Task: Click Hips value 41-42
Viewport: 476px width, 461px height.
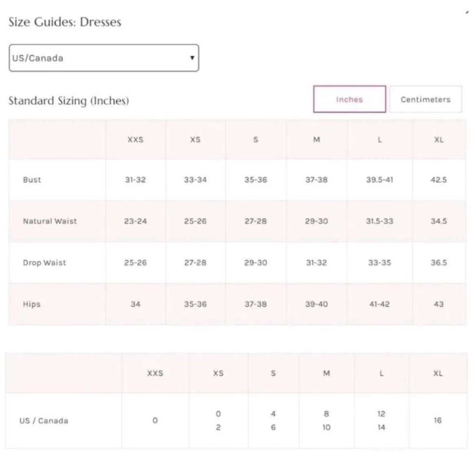Action: click(380, 304)
